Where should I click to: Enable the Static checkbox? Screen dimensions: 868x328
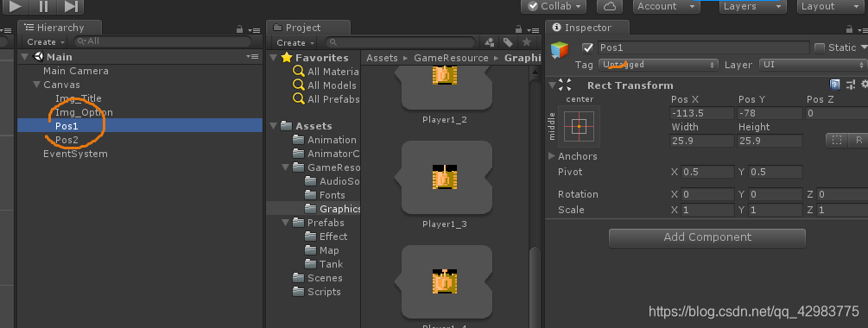820,47
